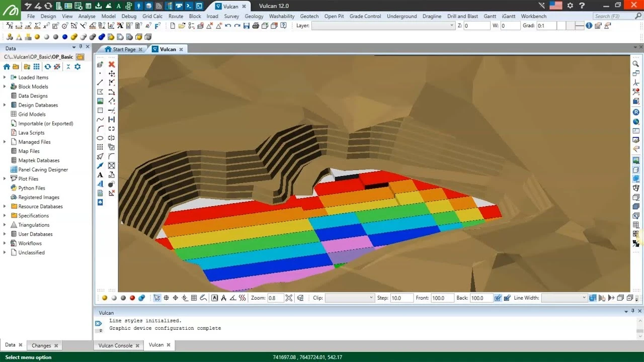Select the Create Polygon tool

pyautogui.click(x=100, y=92)
